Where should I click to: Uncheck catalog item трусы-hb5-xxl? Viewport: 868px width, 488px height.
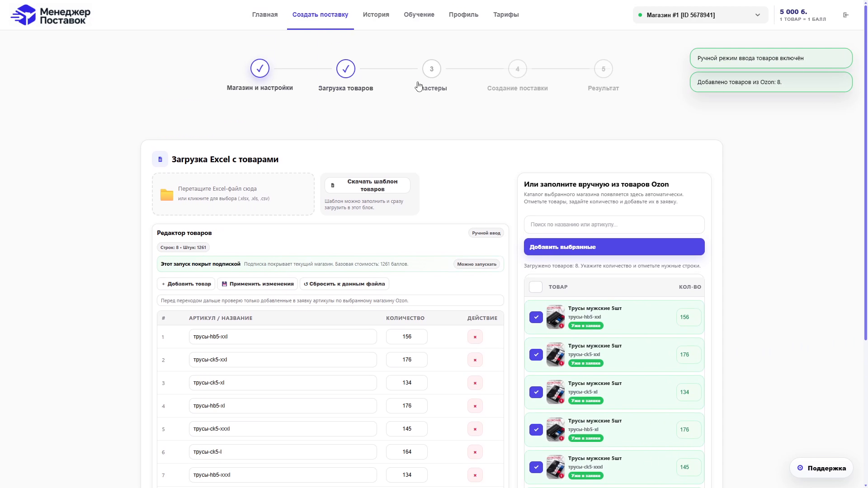click(536, 317)
